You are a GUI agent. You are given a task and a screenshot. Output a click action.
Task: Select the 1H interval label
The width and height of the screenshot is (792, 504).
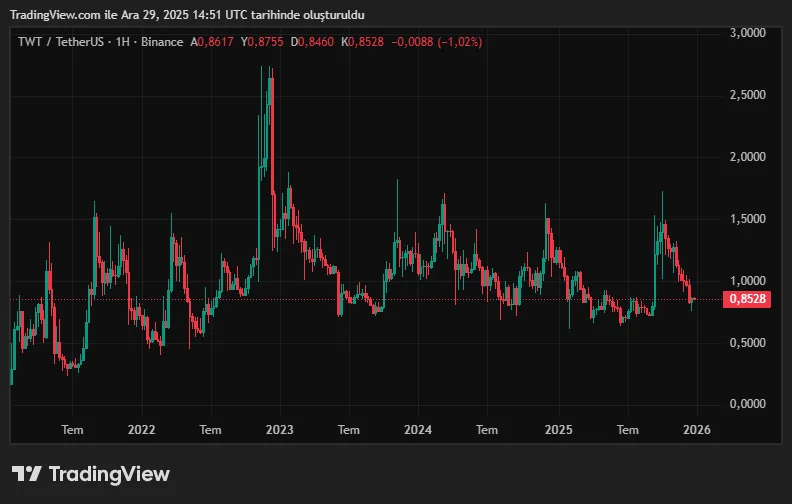tap(117, 42)
